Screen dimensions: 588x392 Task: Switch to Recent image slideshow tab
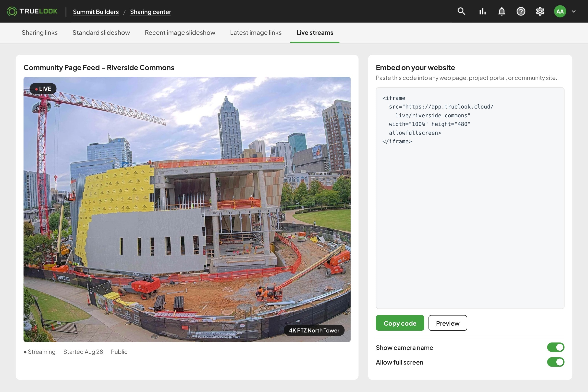coord(180,33)
